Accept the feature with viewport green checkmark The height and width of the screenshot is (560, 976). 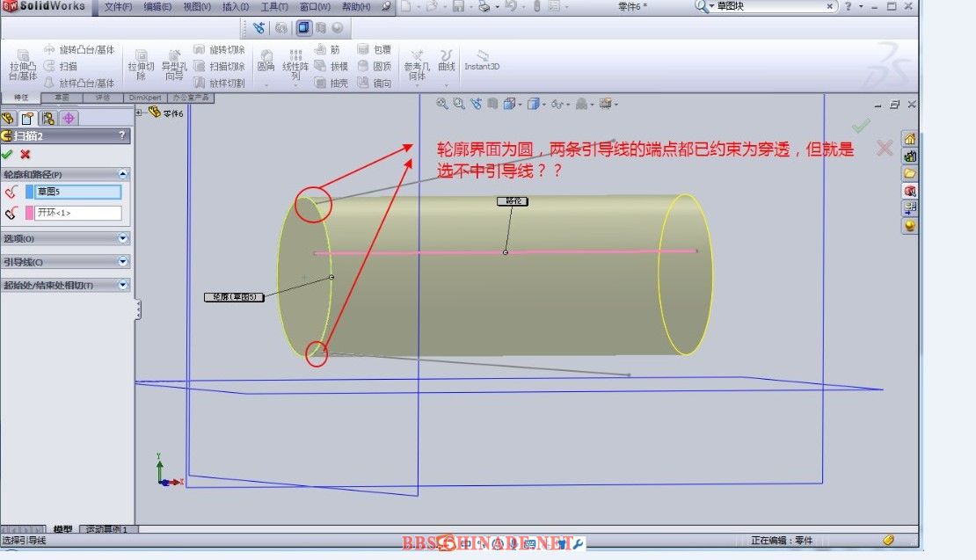click(x=861, y=127)
